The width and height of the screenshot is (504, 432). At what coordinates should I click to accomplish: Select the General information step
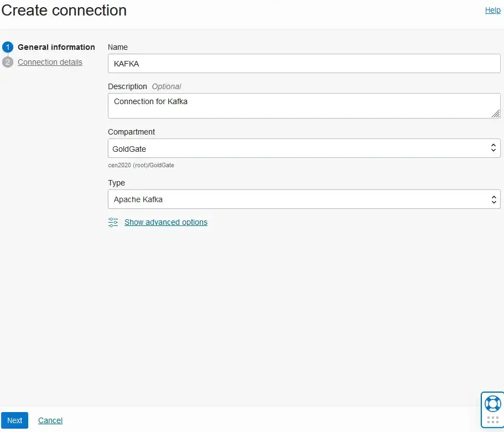pos(56,47)
